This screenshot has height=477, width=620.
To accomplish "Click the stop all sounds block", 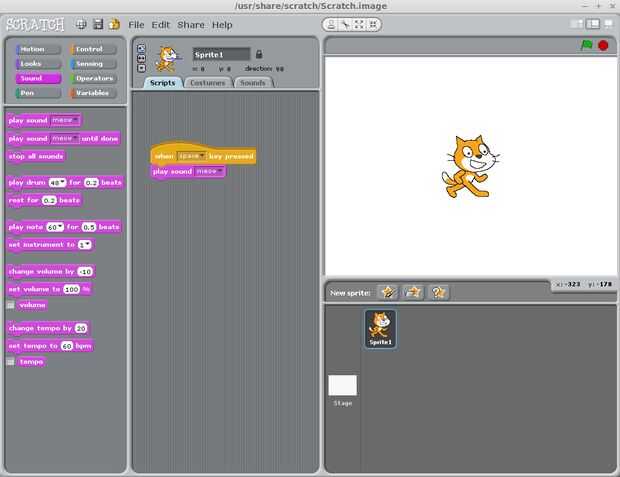I will pos(36,156).
